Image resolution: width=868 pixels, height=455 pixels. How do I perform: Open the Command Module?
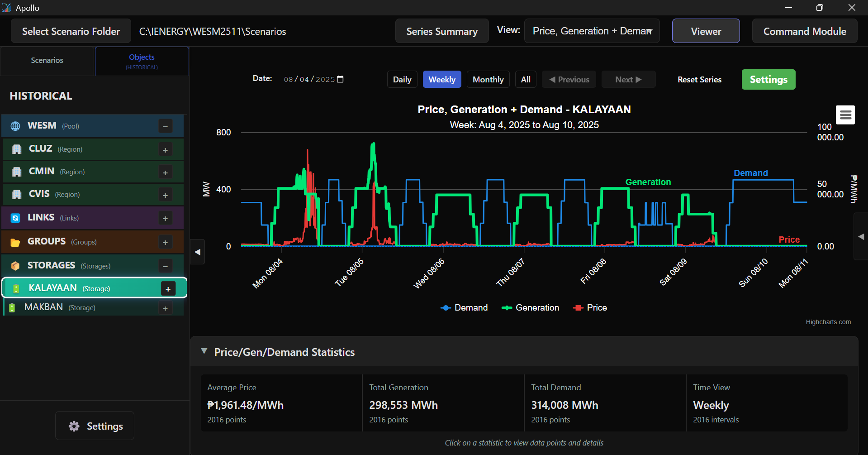804,31
